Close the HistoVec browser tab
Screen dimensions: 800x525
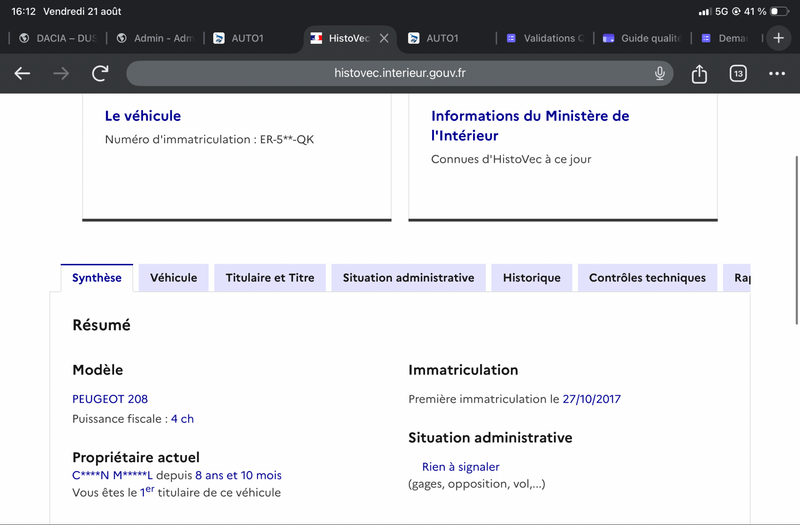(x=384, y=38)
